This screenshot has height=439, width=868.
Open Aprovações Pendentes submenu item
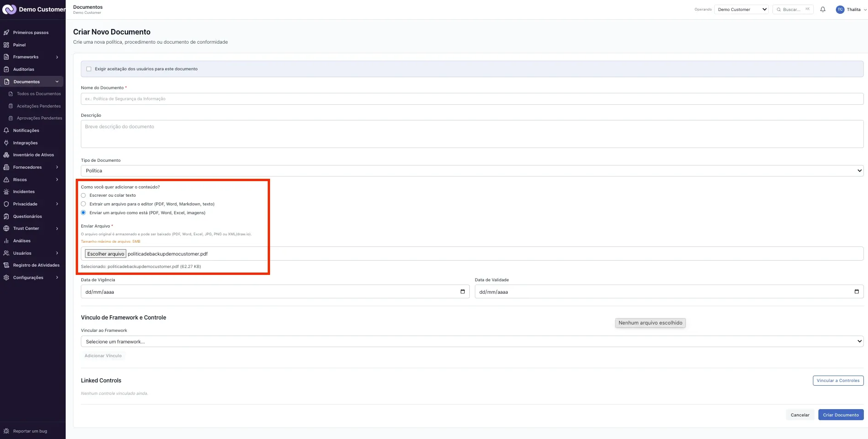coord(35,118)
